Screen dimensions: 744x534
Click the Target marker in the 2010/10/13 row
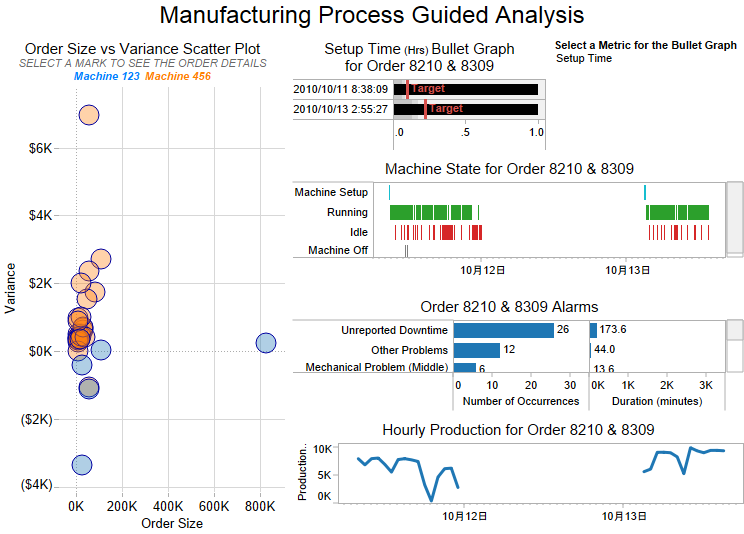tap(425, 108)
